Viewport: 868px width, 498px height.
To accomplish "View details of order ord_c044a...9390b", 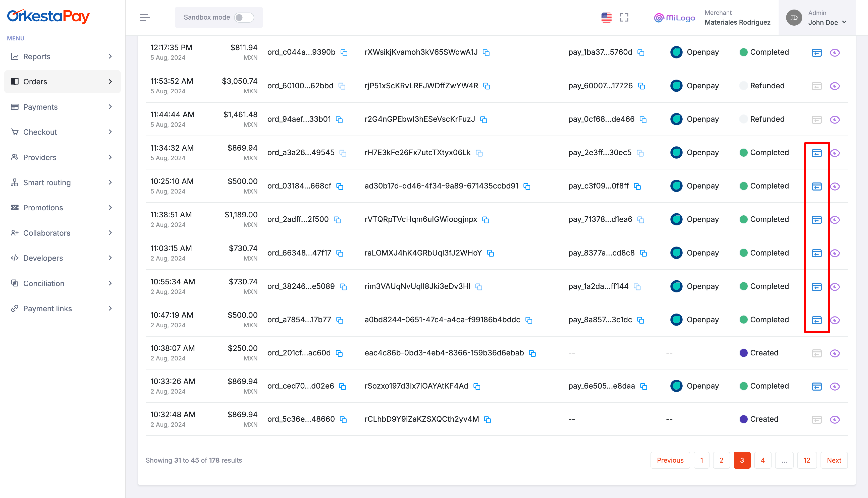I will (x=835, y=53).
